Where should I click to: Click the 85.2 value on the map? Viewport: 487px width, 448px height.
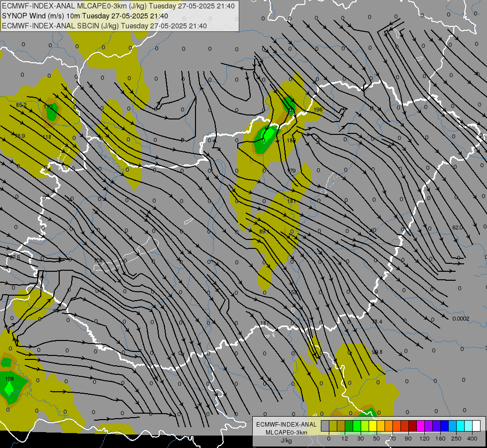click(21, 106)
